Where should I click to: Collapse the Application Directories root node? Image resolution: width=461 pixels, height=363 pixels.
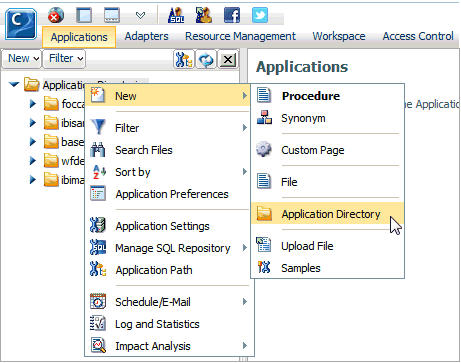[x=14, y=85]
